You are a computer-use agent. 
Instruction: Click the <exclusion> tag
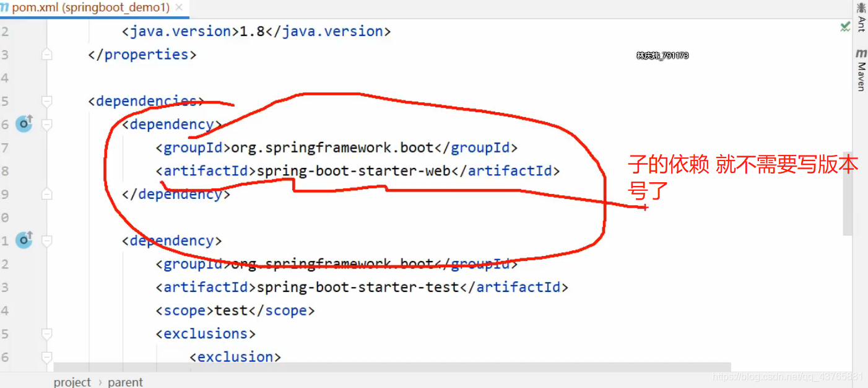click(x=235, y=356)
